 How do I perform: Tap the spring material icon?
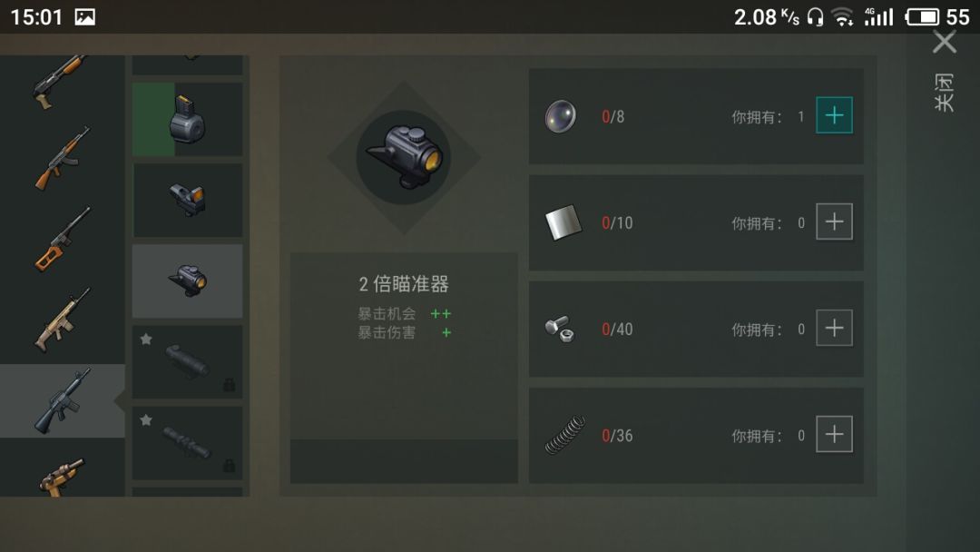(x=565, y=435)
